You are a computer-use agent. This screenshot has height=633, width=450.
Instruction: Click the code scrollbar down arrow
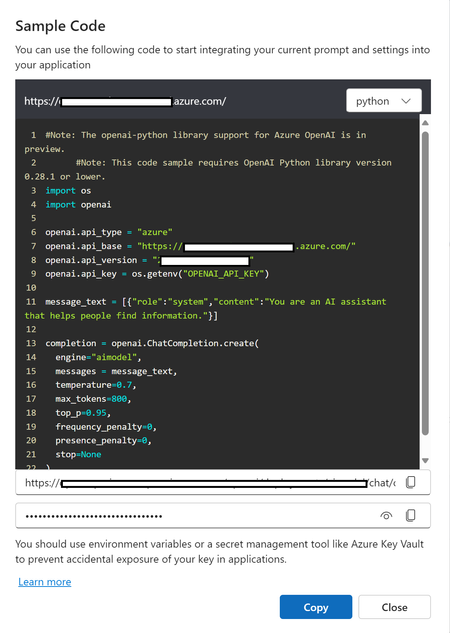pos(425,460)
